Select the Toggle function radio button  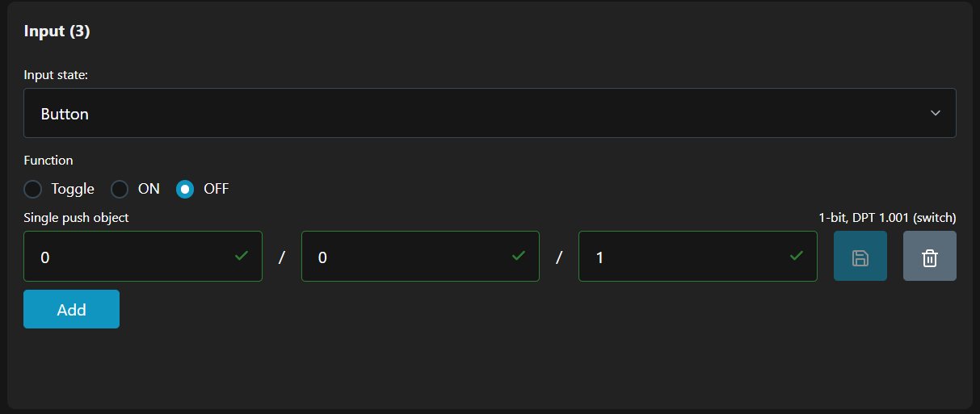pos(32,190)
